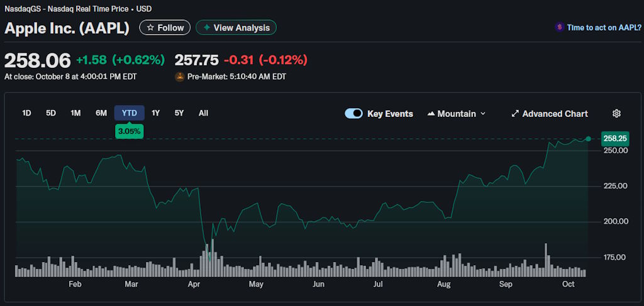Viewport: 644px width, 306px height.
Task: Show All time price history
Action: click(203, 113)
